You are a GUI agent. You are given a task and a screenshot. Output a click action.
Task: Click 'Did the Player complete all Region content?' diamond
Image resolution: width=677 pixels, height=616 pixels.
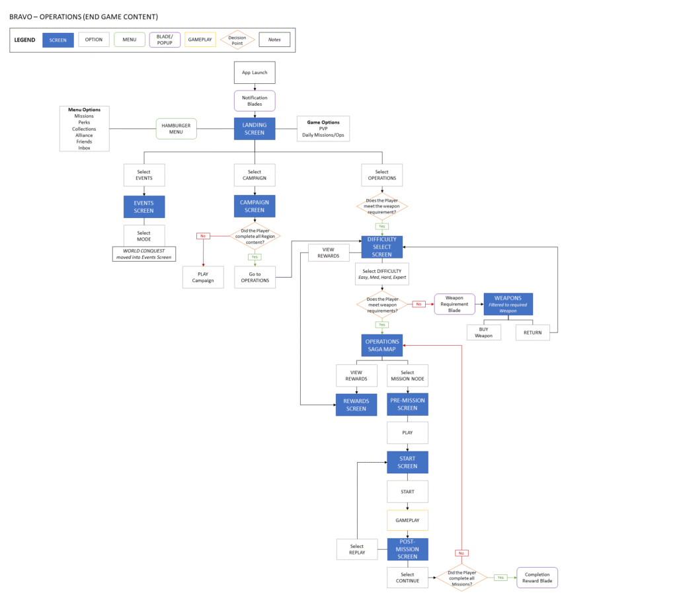[x=255, y=236]
